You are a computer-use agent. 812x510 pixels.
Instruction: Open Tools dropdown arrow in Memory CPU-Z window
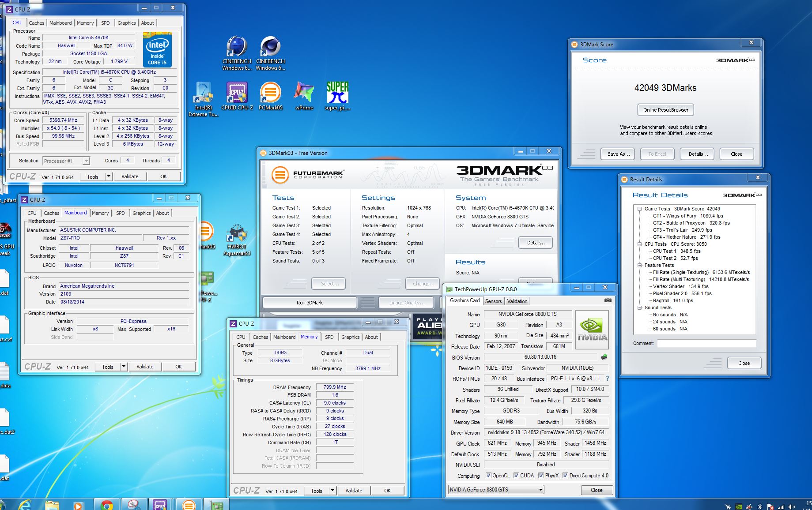click(332, 491)
